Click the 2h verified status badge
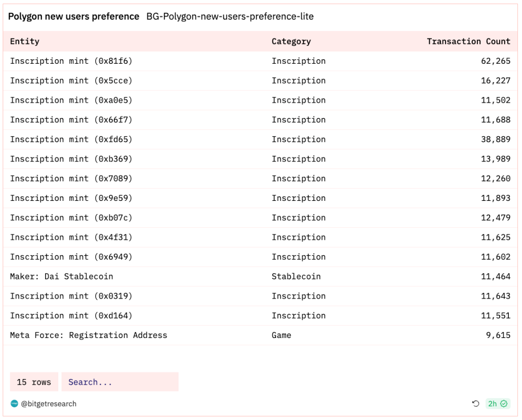The width and height of the screenshot is (522, 420). tap(497, 404)
